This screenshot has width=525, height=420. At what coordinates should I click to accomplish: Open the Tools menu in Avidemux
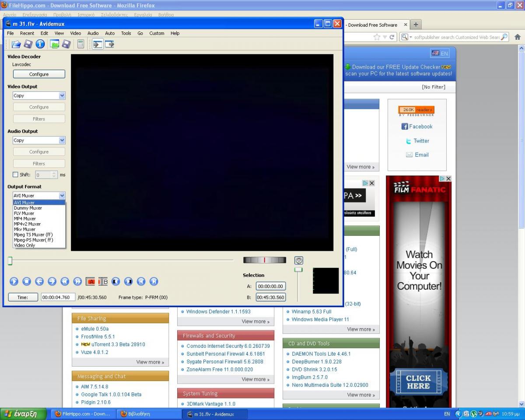(126, 33)
